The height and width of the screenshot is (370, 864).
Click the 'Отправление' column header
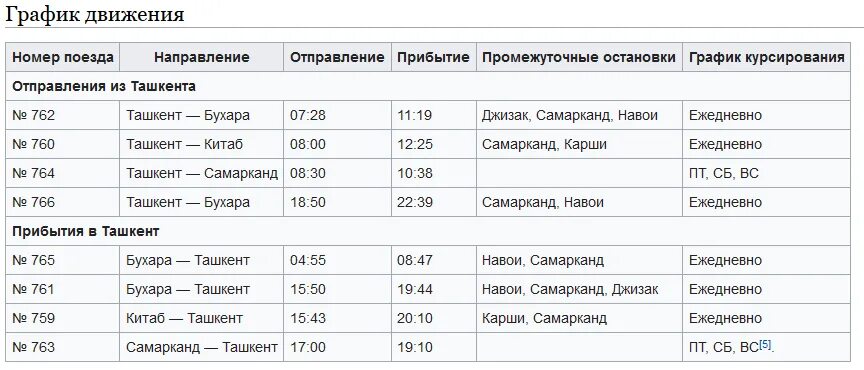click(337, 57)
